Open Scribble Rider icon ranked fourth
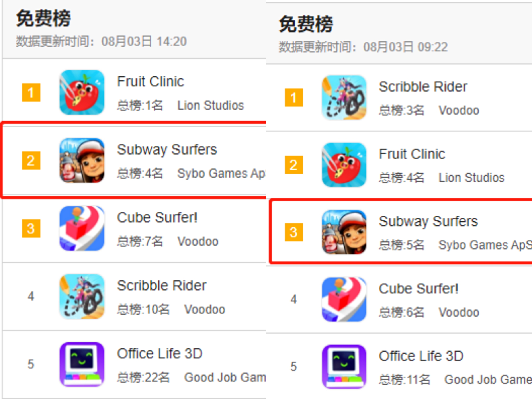This screenshot has width=532, height=399. [x=82, y=296]
